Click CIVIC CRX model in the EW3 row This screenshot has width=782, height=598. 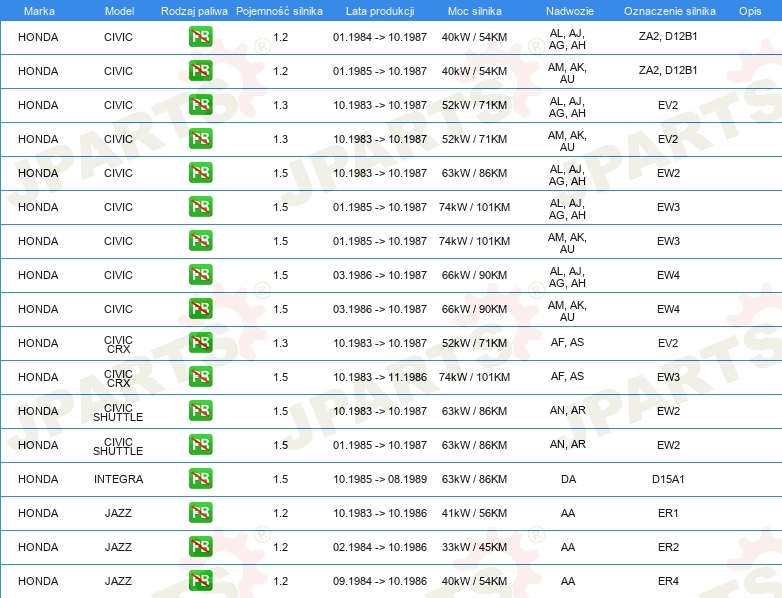(118, 378)
